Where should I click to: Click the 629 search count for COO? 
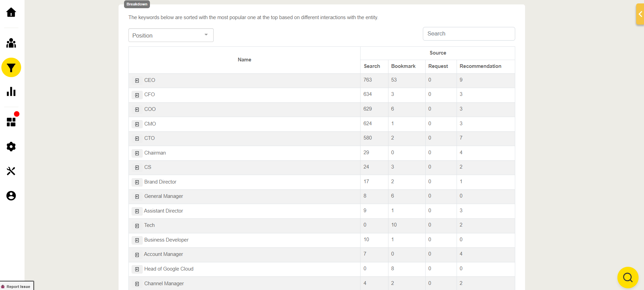(x=368, y=109)
